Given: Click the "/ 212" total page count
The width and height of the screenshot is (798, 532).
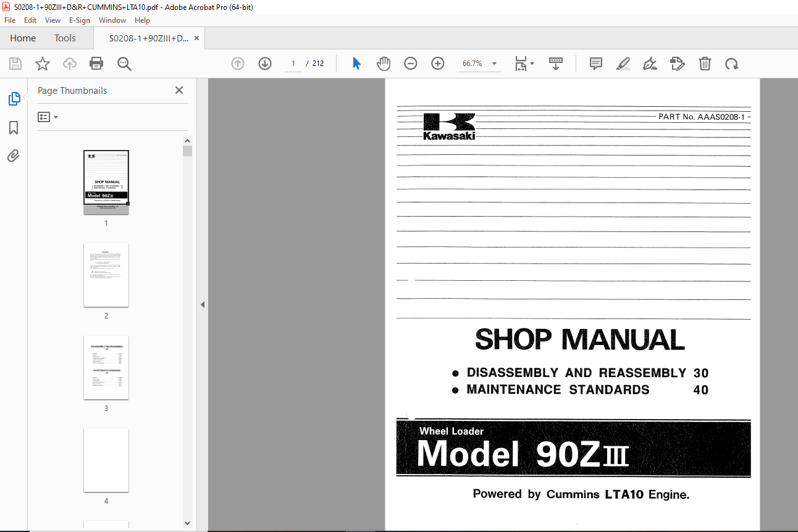Looking at the screenshot, I should pos(315,64).
